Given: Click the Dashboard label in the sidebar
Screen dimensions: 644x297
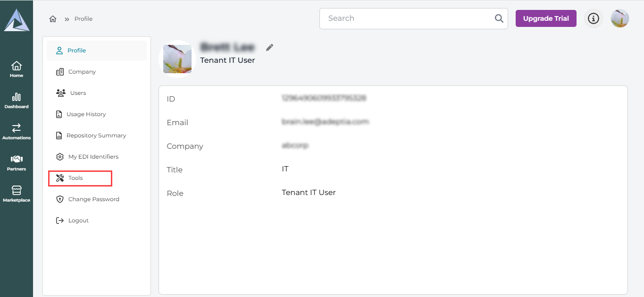Looking at the screenshot, I should click(17, 107).
